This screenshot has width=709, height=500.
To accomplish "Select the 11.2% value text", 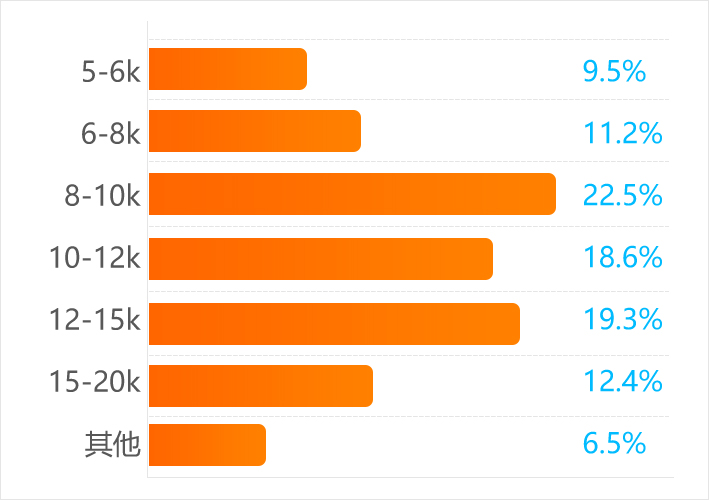I will tap(622, 134).
